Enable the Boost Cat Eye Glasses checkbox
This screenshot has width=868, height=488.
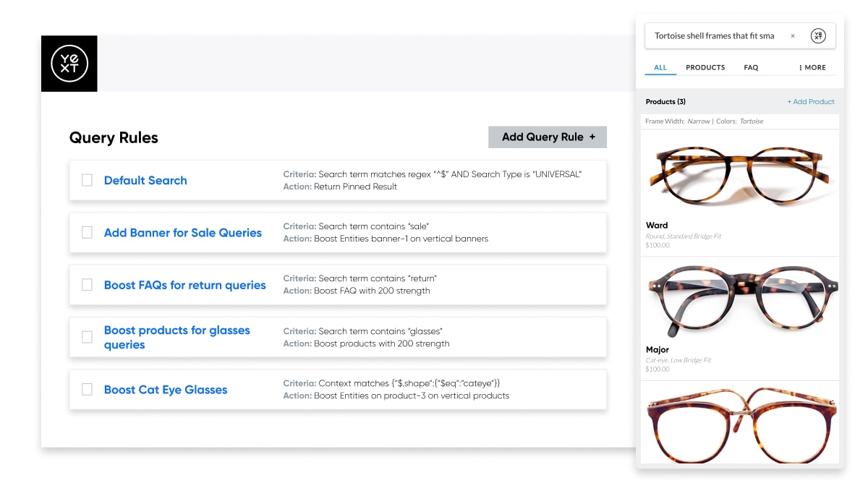[x=87, y=389]
